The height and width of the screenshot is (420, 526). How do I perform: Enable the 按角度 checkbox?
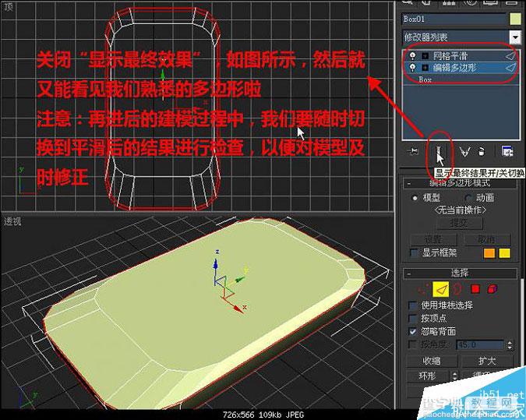tap(413, 344)
